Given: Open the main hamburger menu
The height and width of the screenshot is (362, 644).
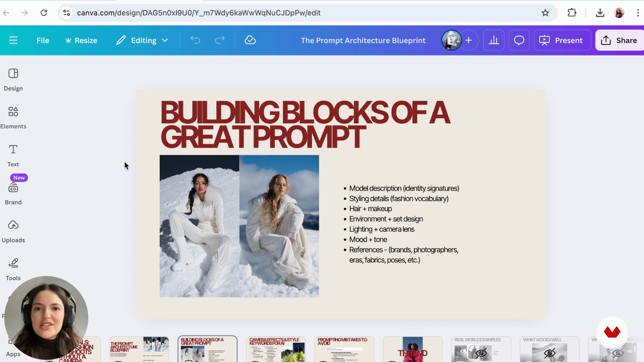Looking at the screenshot, I should pyautogui.click(x=13, y=40).
